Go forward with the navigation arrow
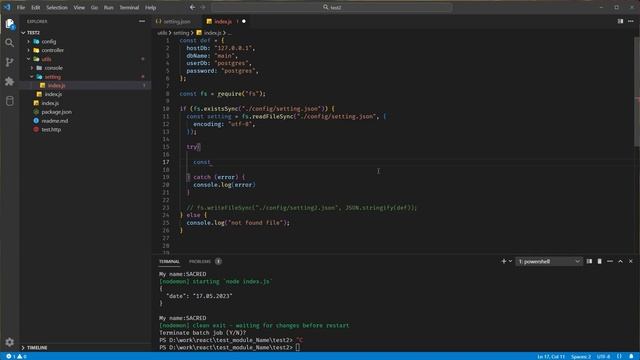The height and width of the screenshot is (360, 640). 203,7
